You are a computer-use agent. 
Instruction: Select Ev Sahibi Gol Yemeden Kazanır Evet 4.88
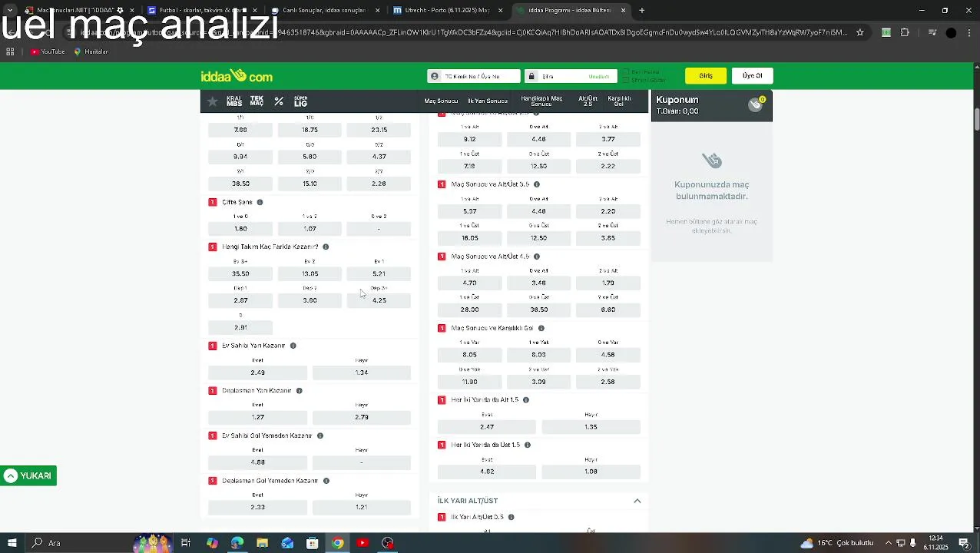(x=257, y=462)
